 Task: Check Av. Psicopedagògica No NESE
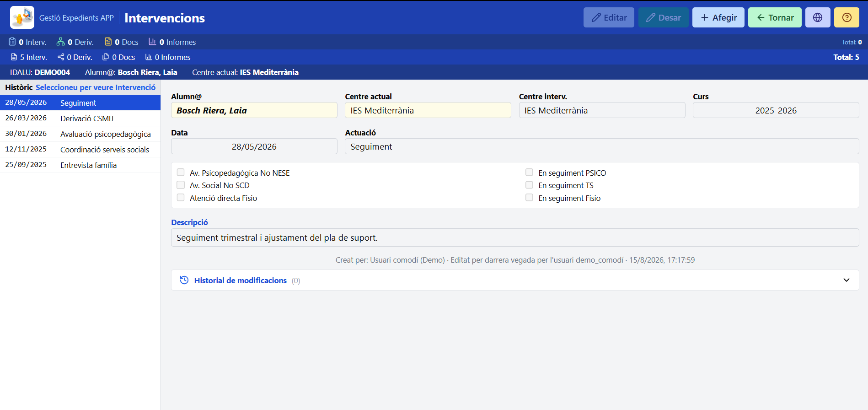tap(181, 173)
